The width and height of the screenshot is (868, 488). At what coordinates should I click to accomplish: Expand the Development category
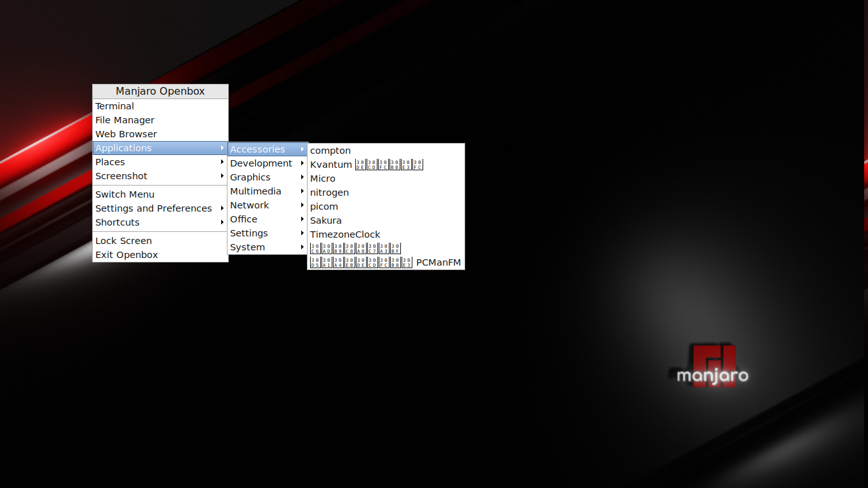(x=268, y=163)
